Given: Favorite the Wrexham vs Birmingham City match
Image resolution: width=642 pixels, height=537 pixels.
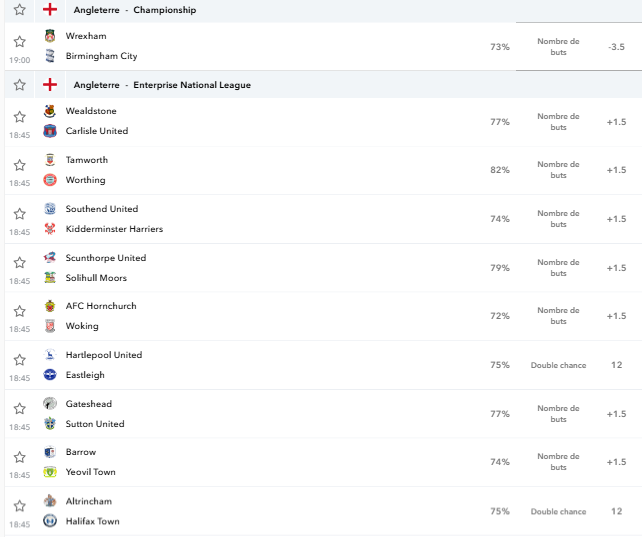Looking at the screenshot, I should pyautogui.click(x=20, y=41).
